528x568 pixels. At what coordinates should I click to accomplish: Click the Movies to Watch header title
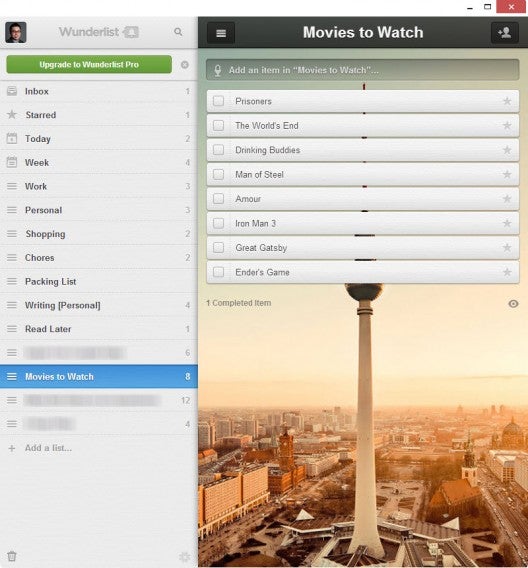[x=363, y=32]
